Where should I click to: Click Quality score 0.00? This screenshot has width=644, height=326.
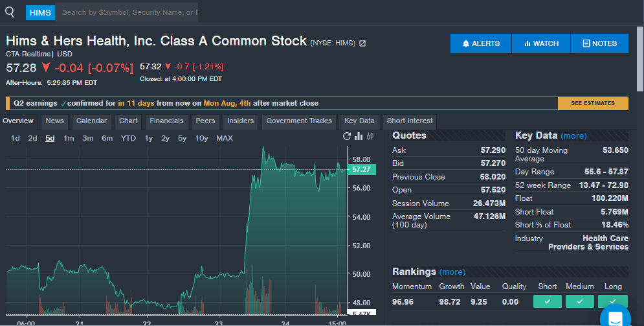510,302
